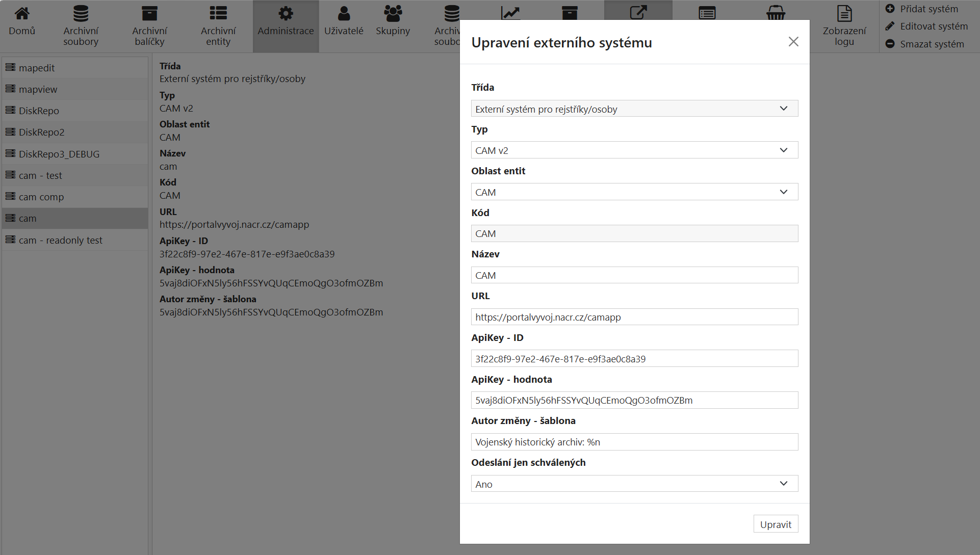Open Administrace gear icon
The width and height of the screenshot is (980, 555).
tap(286, 13)
